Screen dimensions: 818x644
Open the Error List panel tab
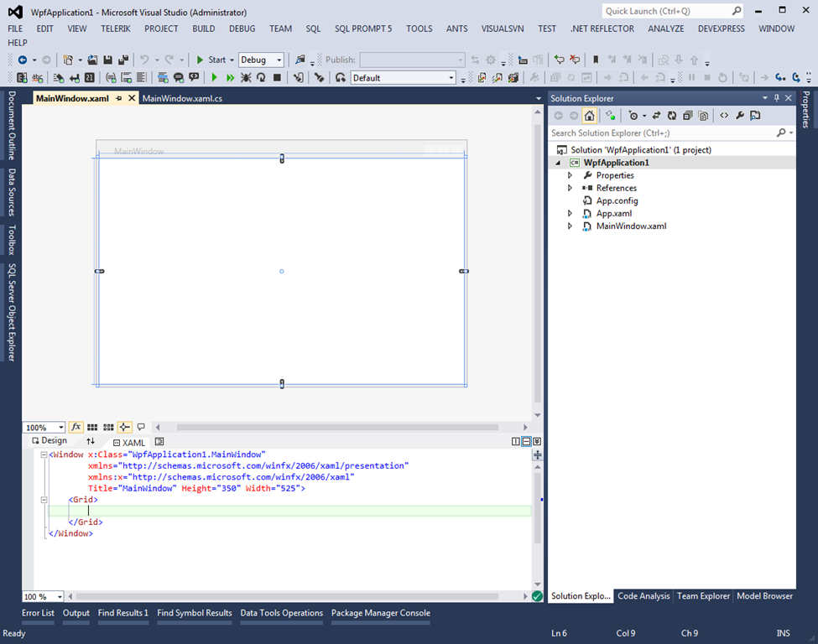38,613
